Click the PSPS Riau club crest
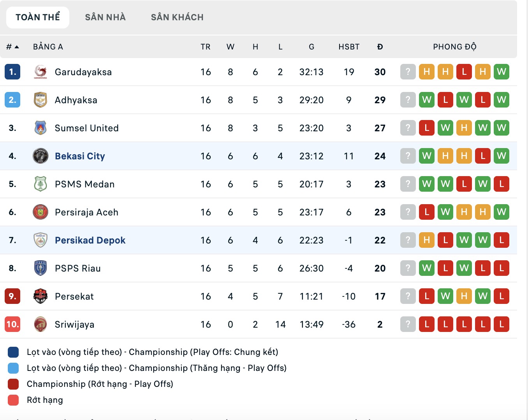Viewport: 528px width, 420px height. 40,268
